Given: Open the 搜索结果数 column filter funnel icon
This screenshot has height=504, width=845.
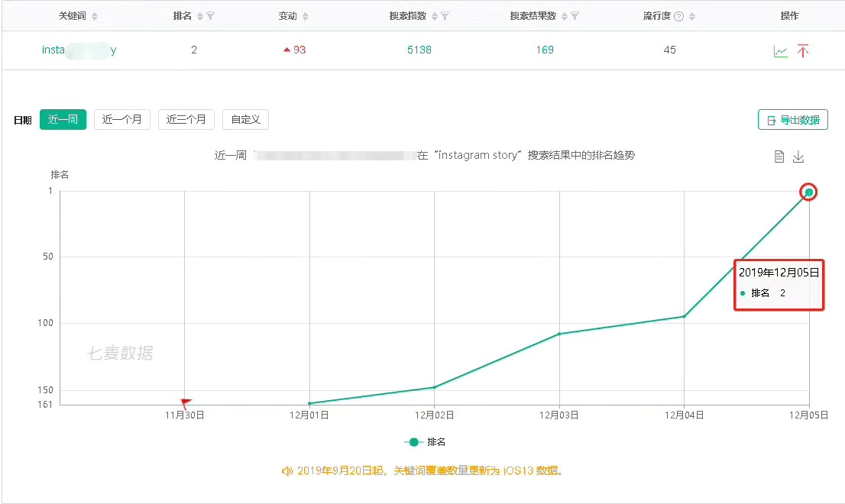Looking at the screenshot, I should 575,16.
